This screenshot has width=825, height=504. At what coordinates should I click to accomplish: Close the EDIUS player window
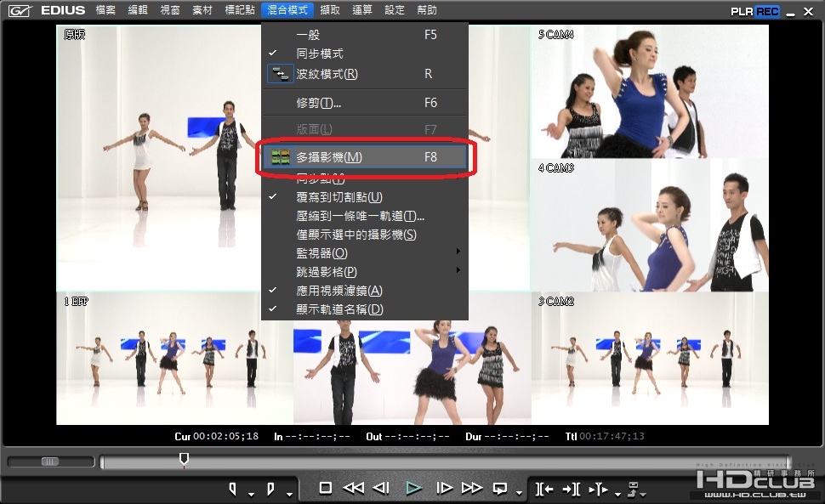(809, 11)
